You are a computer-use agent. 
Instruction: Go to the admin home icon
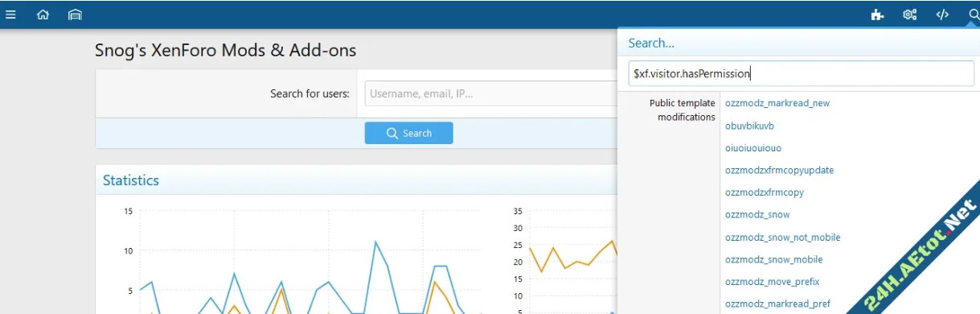click(x=43, y=14)
